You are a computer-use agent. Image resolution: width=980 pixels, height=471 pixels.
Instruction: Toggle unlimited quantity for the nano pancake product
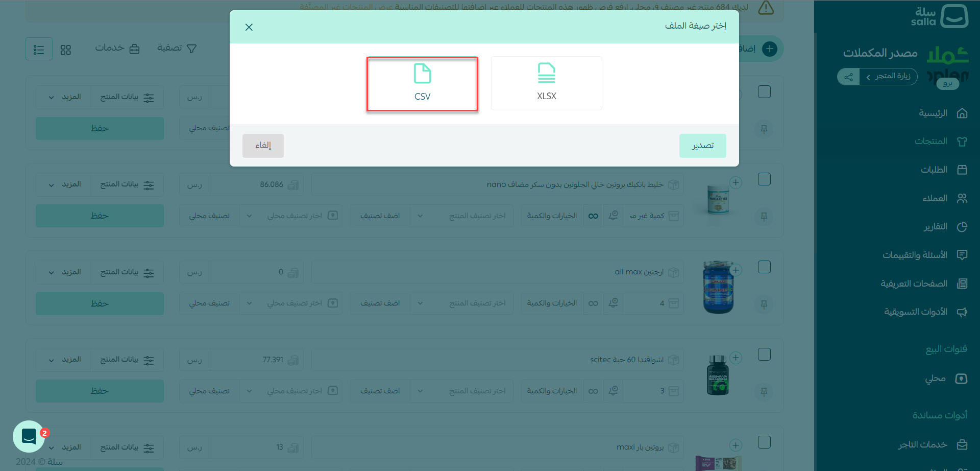(x=593, y=216)
